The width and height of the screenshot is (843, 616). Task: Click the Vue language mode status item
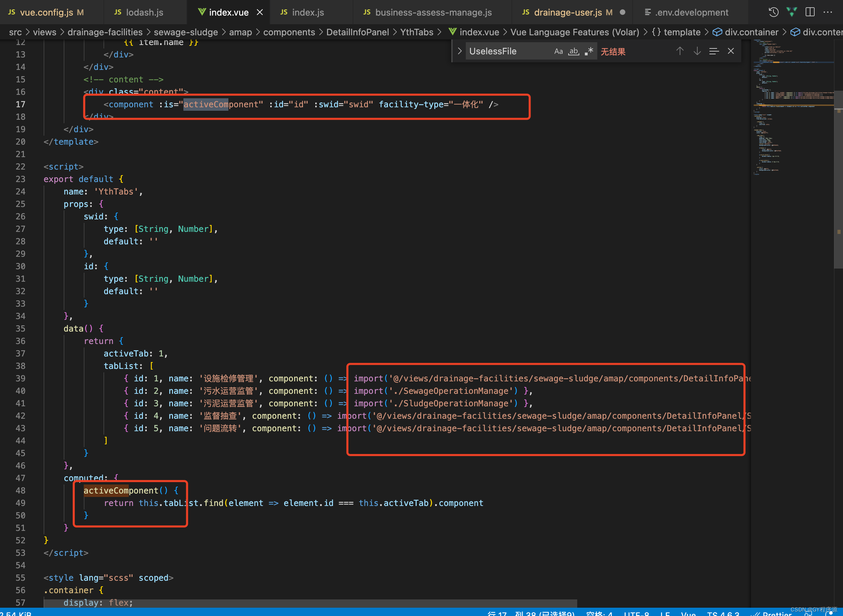coord(688,613)
